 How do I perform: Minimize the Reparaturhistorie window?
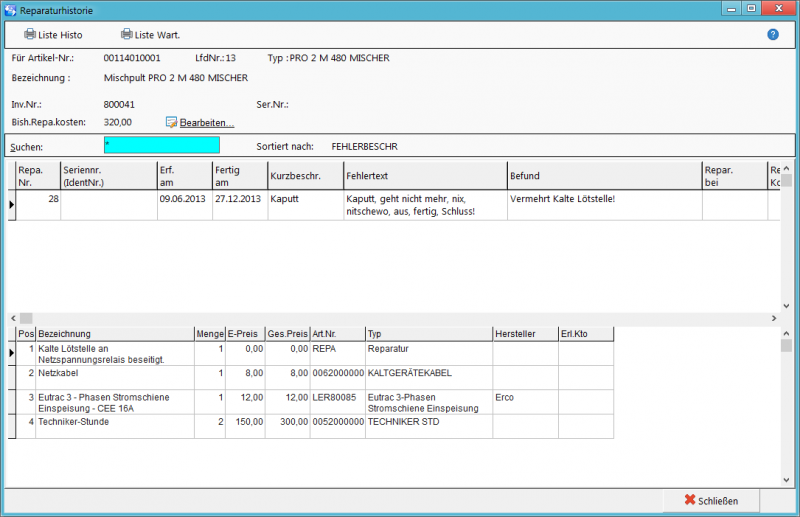[x=731, y=8]
